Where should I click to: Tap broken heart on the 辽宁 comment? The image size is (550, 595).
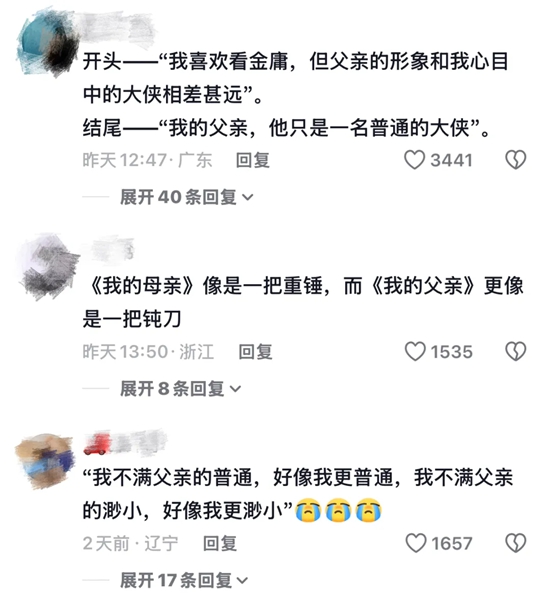pyautogui.click(x=515, y=543)
